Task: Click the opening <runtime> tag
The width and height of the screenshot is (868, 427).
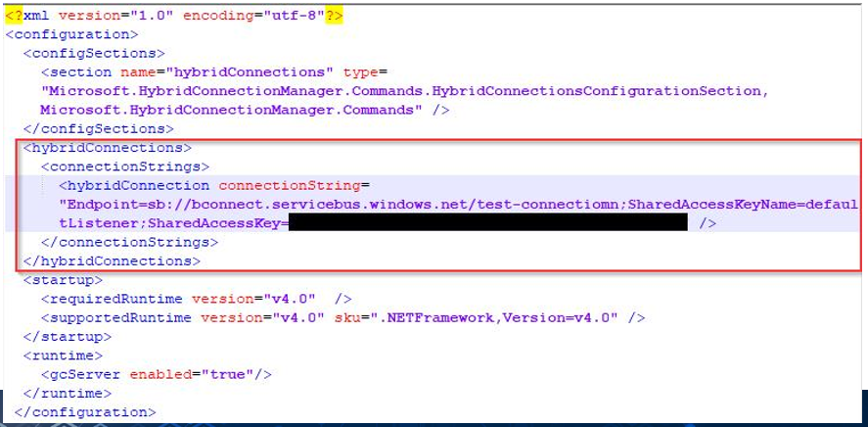Action: point(63,355)
